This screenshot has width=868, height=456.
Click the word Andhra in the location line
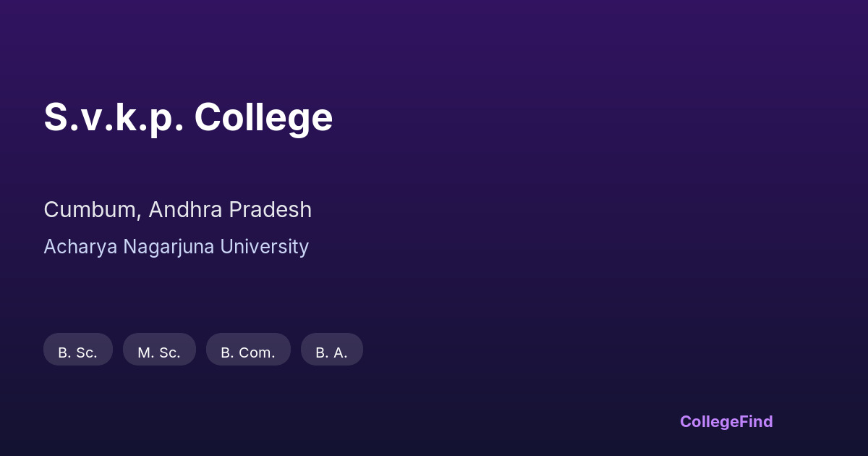point(185,210)
